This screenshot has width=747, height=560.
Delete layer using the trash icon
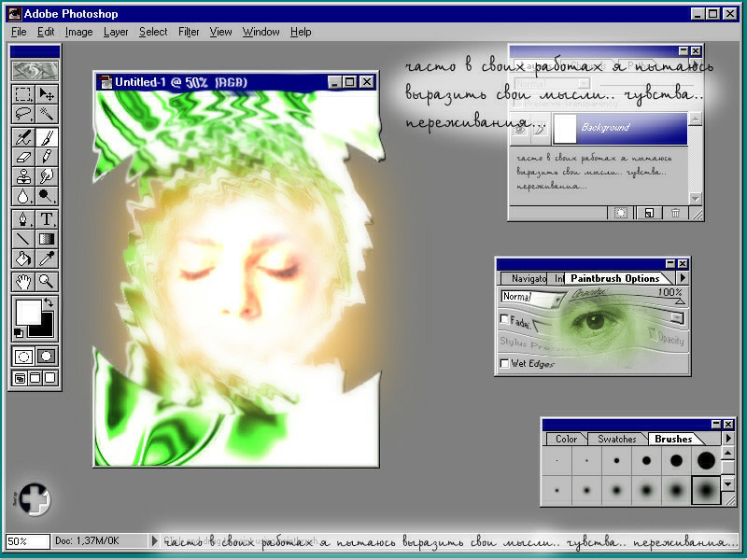click(x=675, y=214)
